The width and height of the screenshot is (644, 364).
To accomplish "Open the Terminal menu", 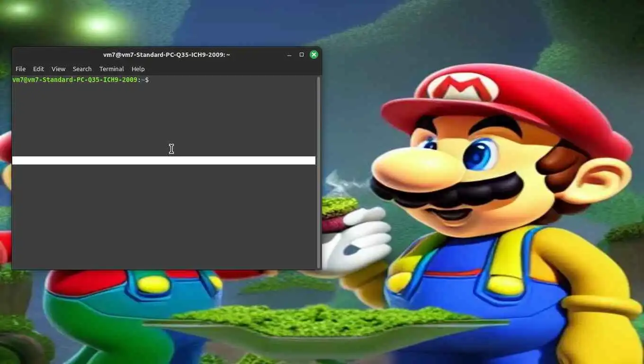I will tap(111, 69).
